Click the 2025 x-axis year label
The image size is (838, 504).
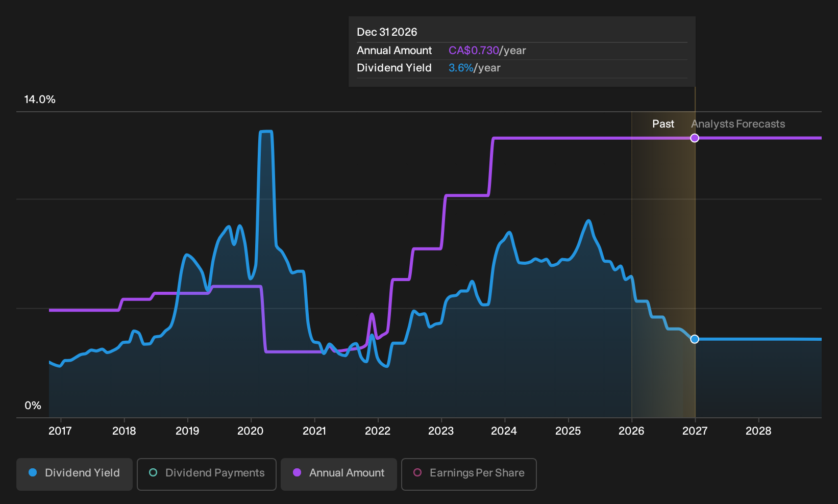tap(568, 431)
